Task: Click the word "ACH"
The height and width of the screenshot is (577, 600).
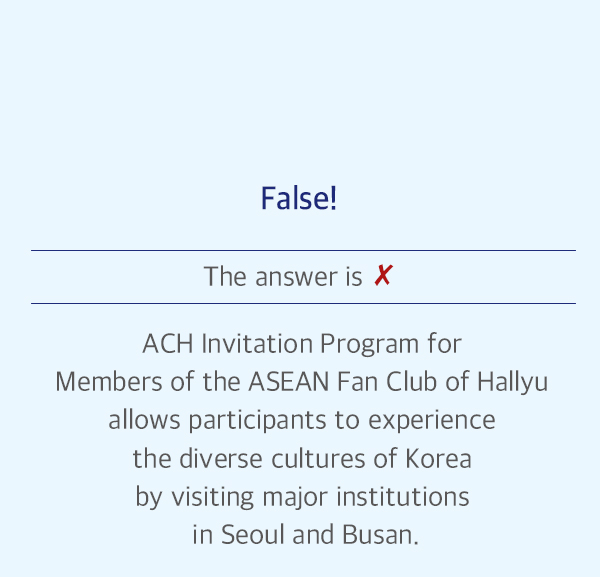Action: [x=168, y=344]
